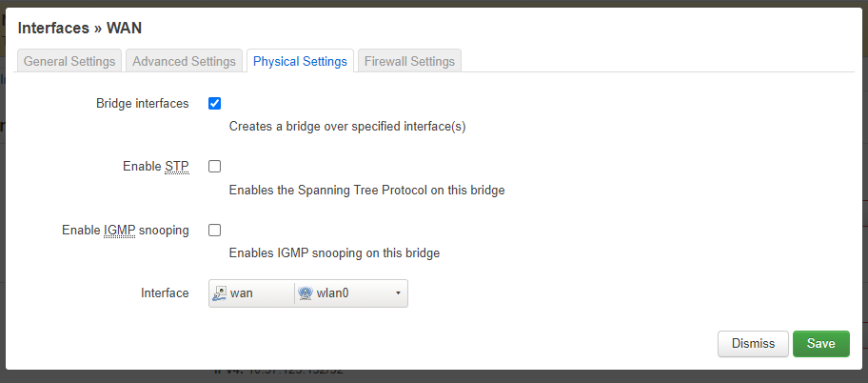Click the Bridge interfaces label

(142, 104)
